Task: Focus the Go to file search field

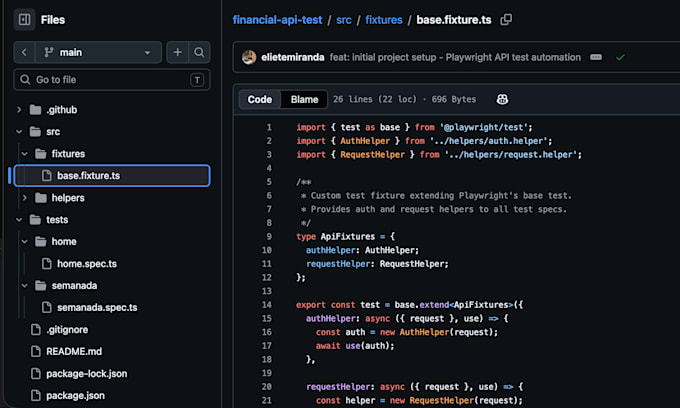Action: point(112,80)
